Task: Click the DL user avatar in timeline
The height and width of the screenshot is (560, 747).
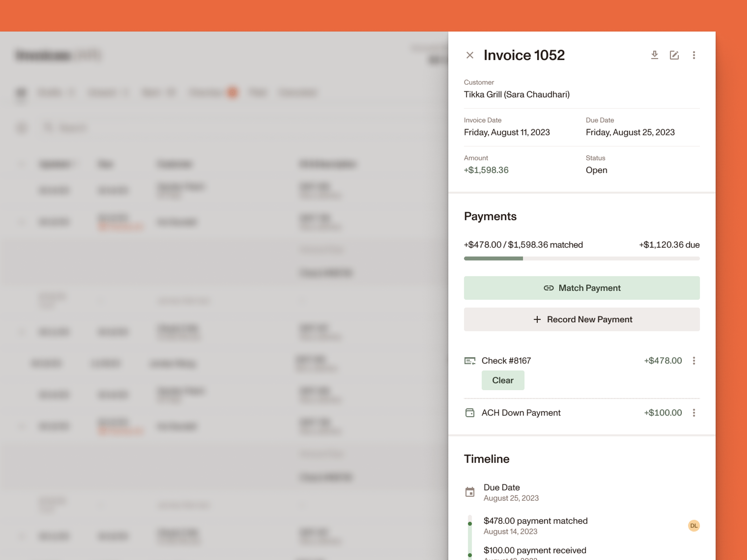Action: click(x=694, y=526)
